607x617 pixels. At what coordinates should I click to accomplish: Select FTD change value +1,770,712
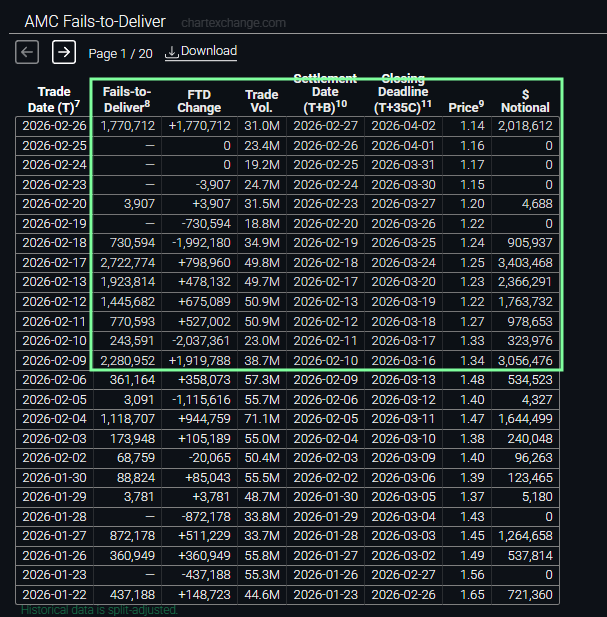199,126
